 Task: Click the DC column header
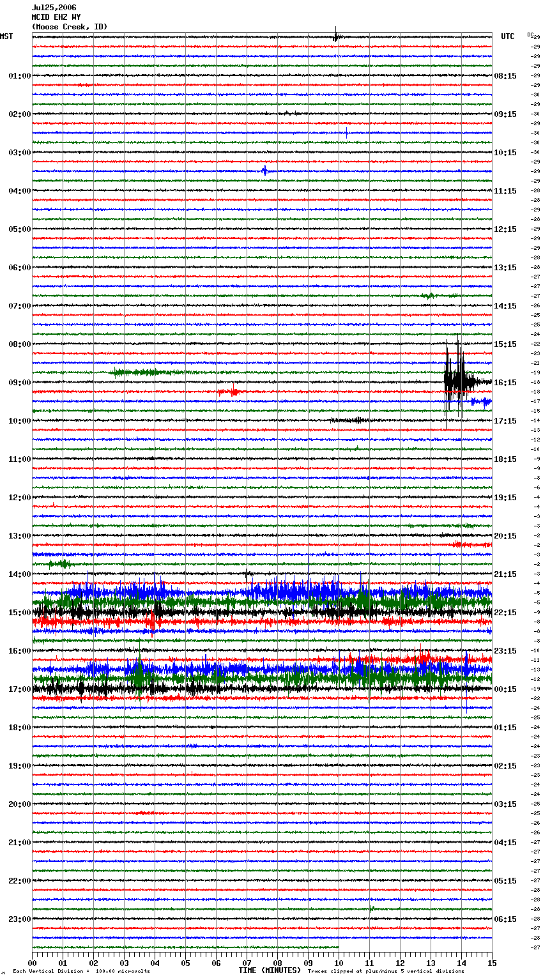530,34
